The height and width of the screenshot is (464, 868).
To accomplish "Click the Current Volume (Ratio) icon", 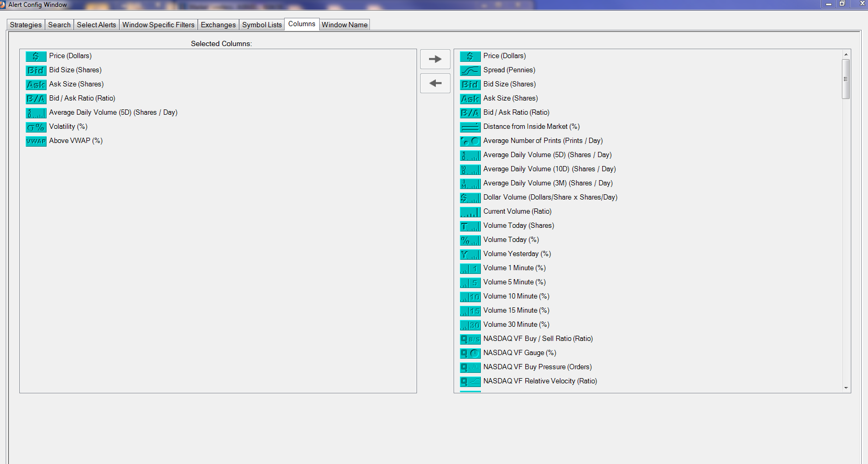I will (x=470, y=212).
